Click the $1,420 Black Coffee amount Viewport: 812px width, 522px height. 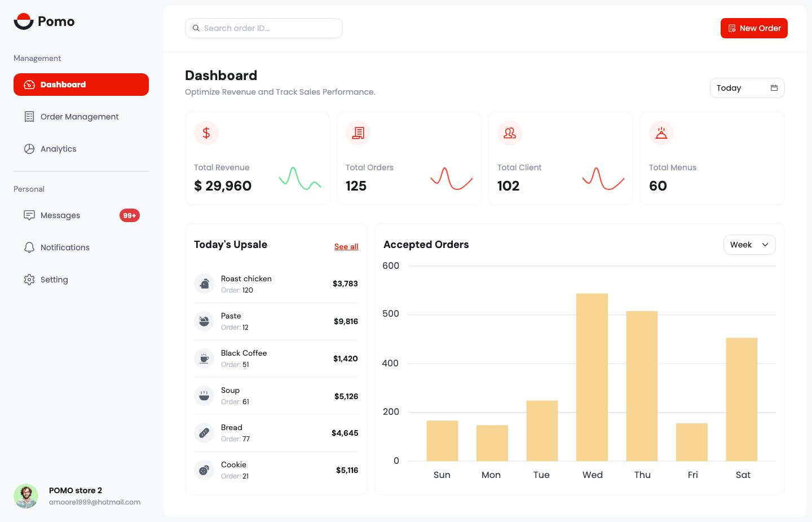(x=346, y=359)
